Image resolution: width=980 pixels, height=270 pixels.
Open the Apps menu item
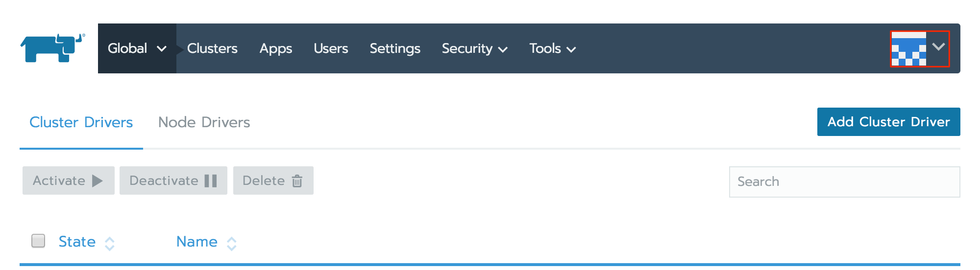[275, 48]
